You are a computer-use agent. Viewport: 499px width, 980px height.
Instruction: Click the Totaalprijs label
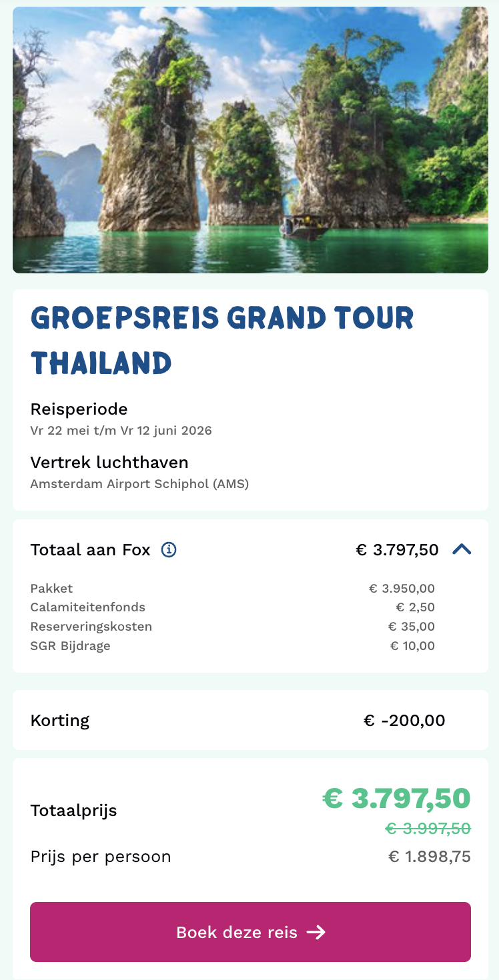tap(73, 811)
